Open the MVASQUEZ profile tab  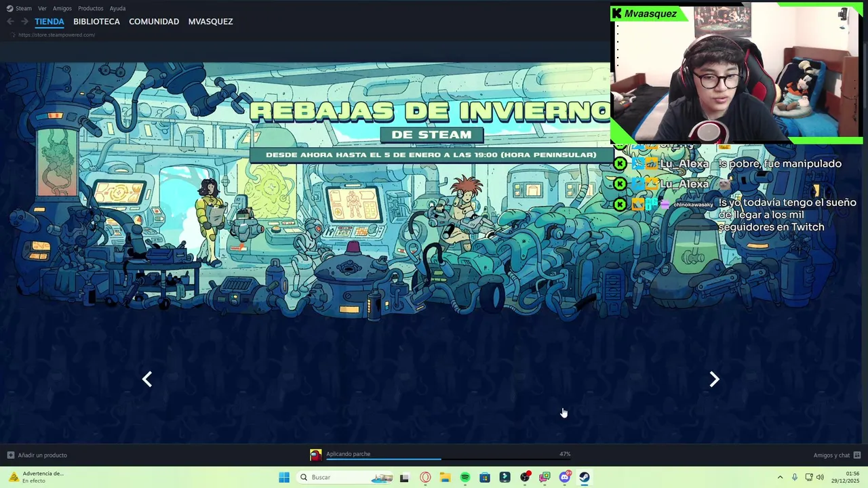coord(210,22)
